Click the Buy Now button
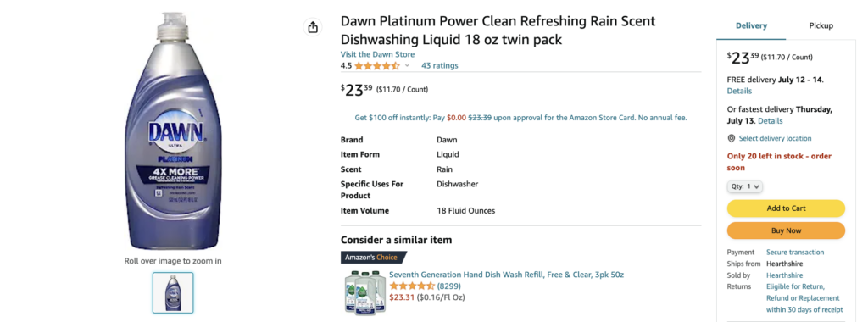This screenshot has height=322, width=868. [x=786, y=230]
